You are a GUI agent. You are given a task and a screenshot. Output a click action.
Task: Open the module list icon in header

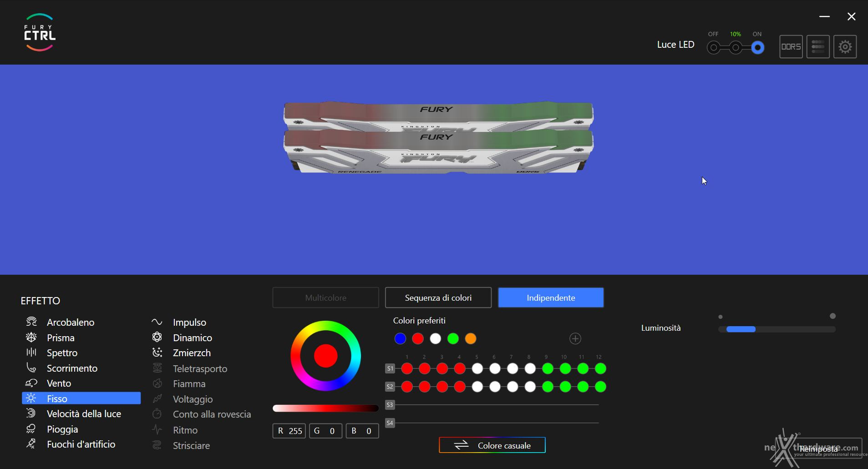coord(818,46)
